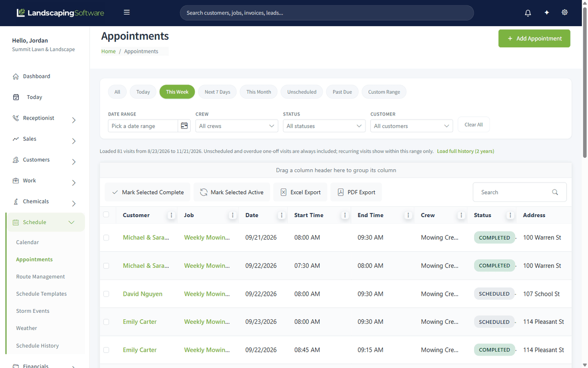Click the Add Appointment button
The height and width of the screenshot is (368, 588).
pyautogui.click(x=534, y=39)
